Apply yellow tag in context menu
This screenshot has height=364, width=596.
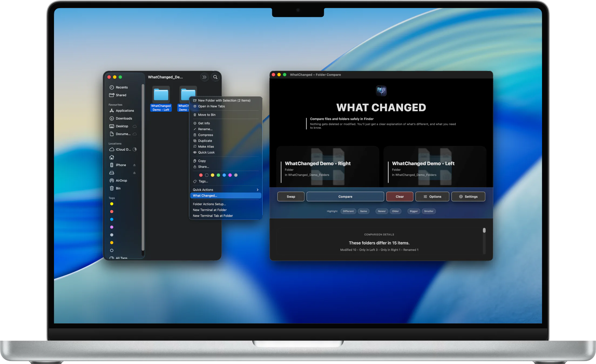[212, 175]
